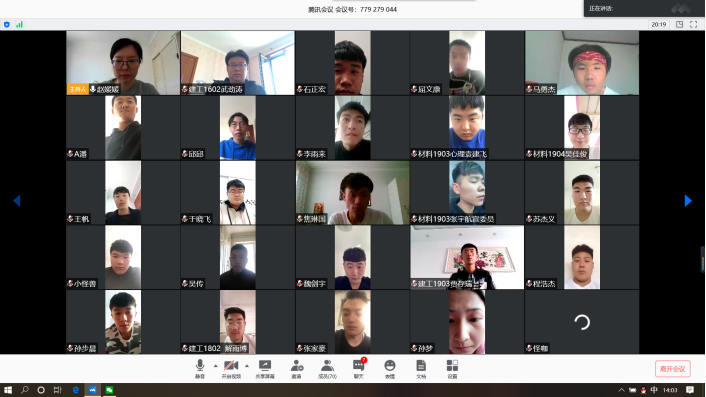Click the red leave meeting button
The width and height of the screenshot is (706, 397).
(672, 369)
